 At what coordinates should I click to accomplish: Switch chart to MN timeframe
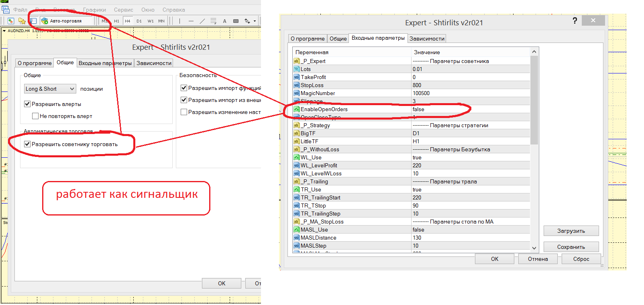pos(161,21)
